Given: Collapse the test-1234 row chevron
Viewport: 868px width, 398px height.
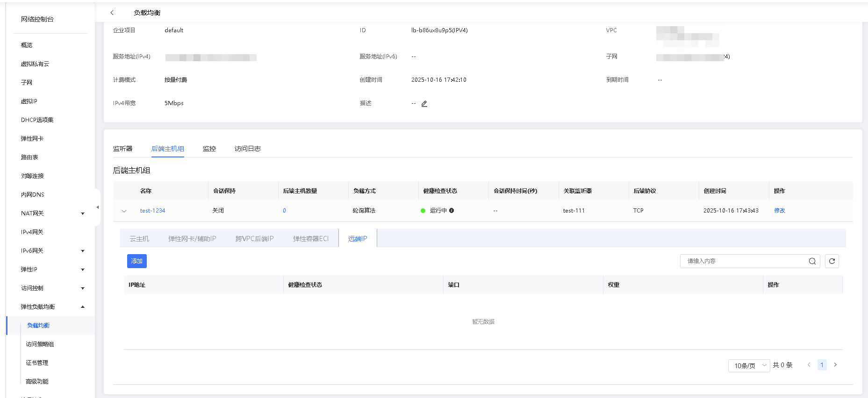Looking at the screenshot, I should click(124, 211).
